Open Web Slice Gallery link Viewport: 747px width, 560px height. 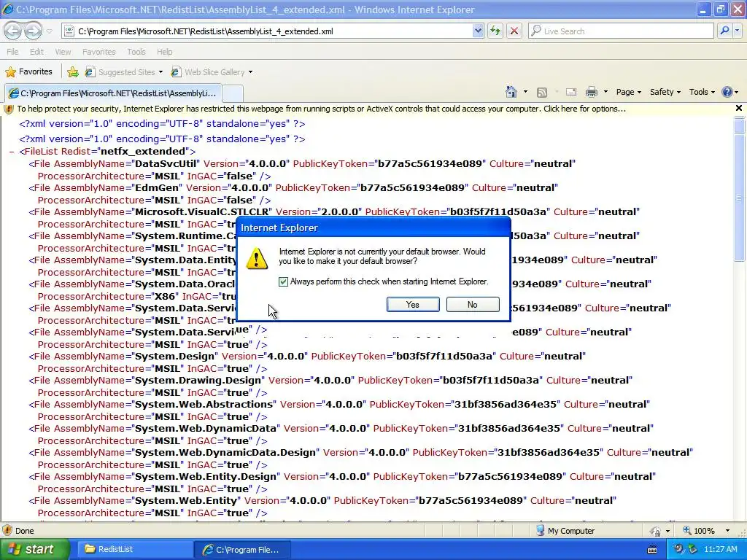[208, 72]
